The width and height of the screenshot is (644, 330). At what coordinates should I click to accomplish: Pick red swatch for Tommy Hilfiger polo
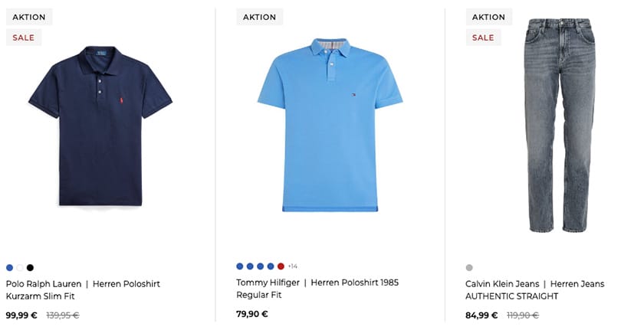[281, 266]
